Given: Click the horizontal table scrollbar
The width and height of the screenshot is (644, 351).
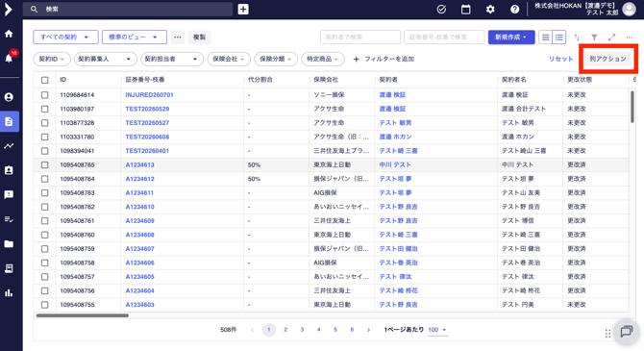Looking at the screenshot, I should 82,315.
